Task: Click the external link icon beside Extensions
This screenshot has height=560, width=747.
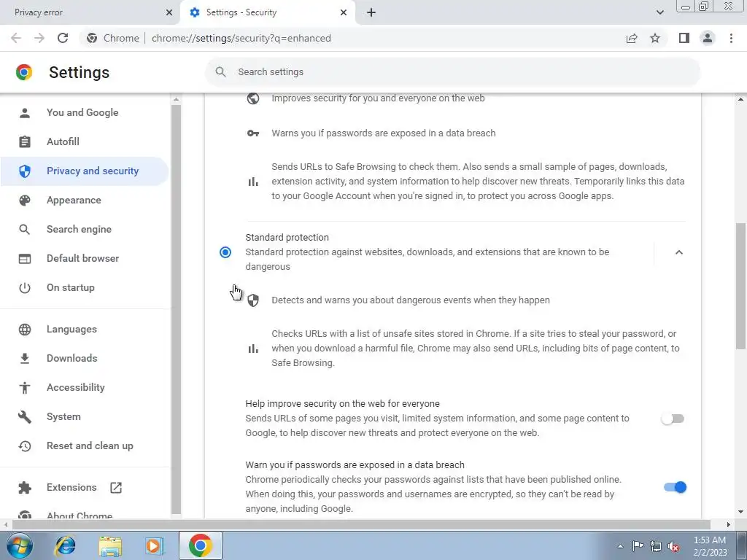Action: 116,487
